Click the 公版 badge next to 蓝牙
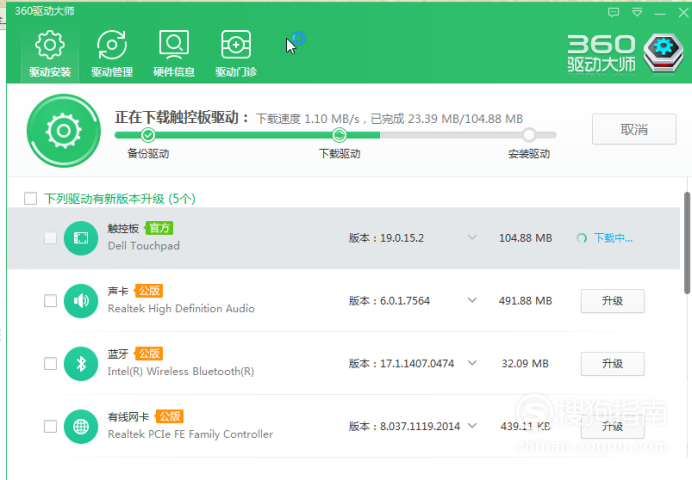 point(149,353)
